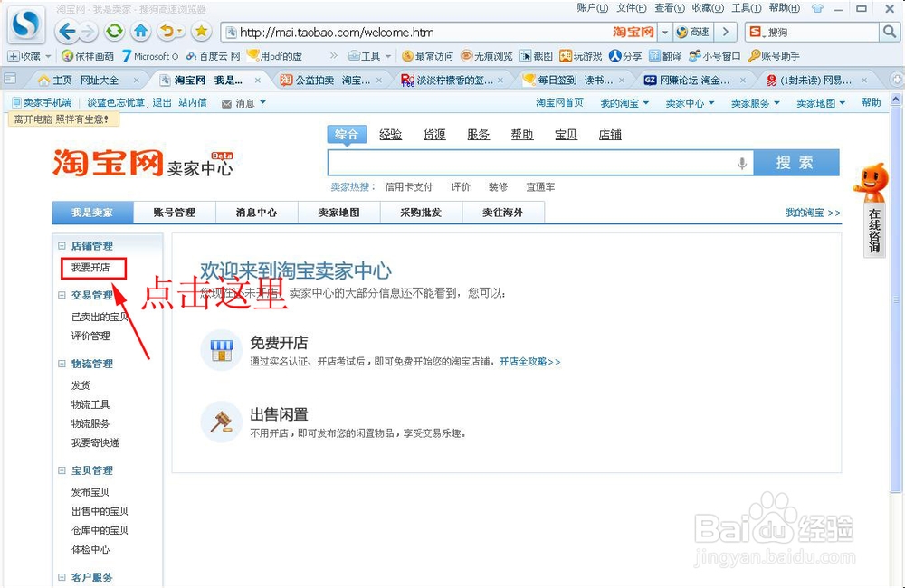
Task: Click the browser back arrow button
Action: tap(67, 31)
